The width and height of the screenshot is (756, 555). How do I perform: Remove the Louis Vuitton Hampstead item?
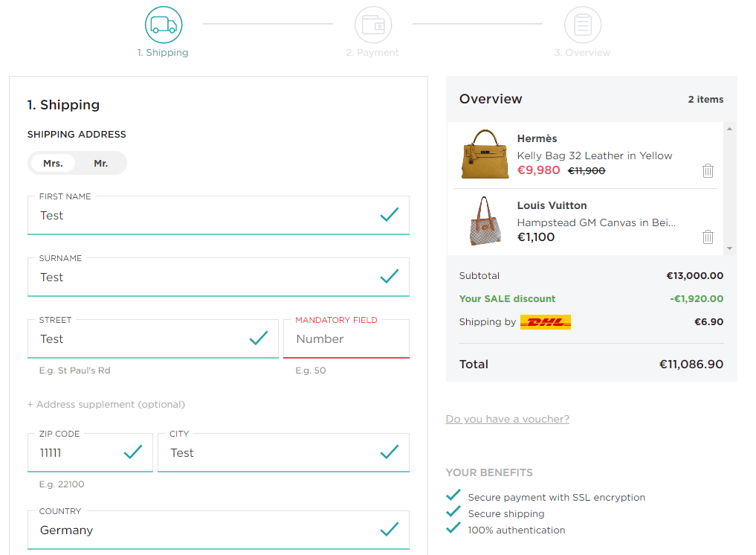708,237
